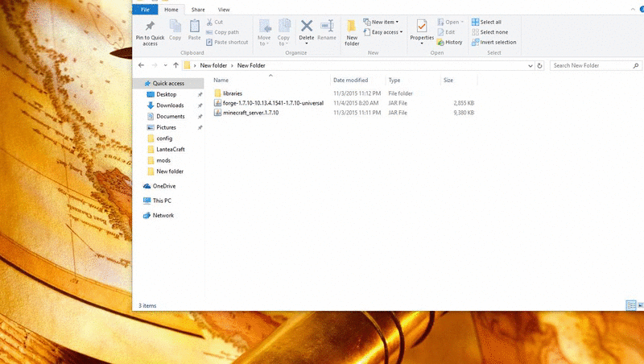Open Documents in navigation pane

pyautogui.click(x=170, y=117)
